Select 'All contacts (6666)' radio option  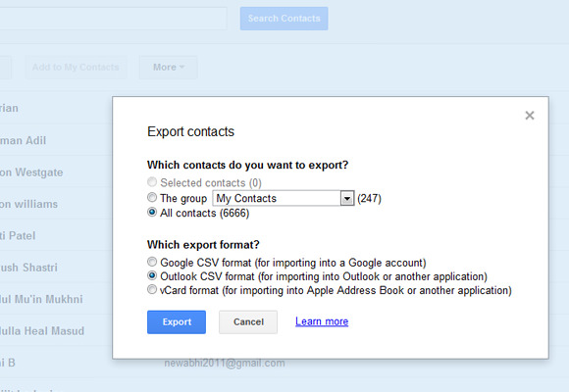pos(152,212)
